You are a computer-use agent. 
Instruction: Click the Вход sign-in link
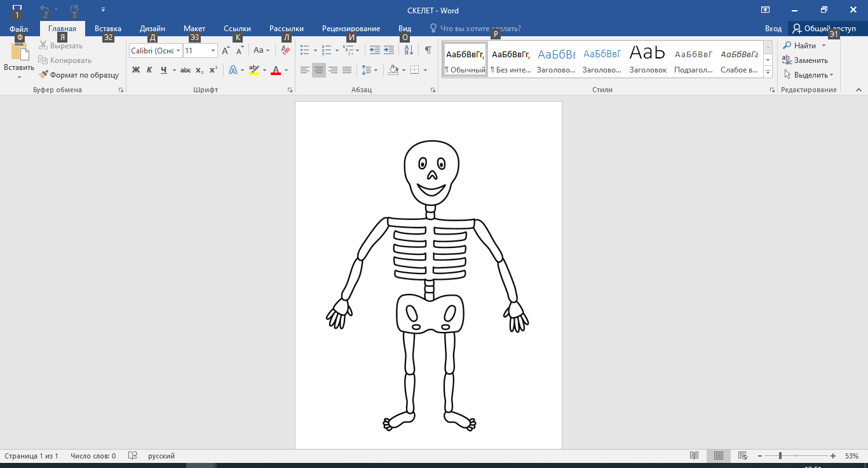pyautogui.click(x=773, y=29)
